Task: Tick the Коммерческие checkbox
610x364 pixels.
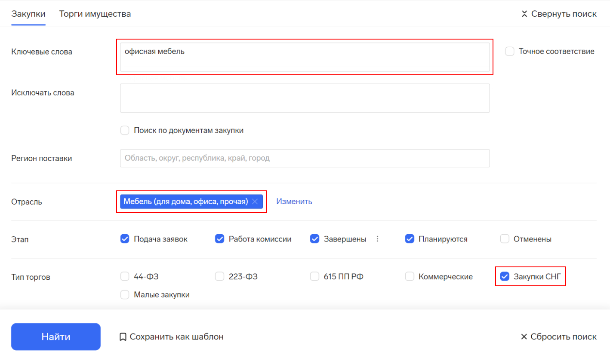Action: (410, 277)
